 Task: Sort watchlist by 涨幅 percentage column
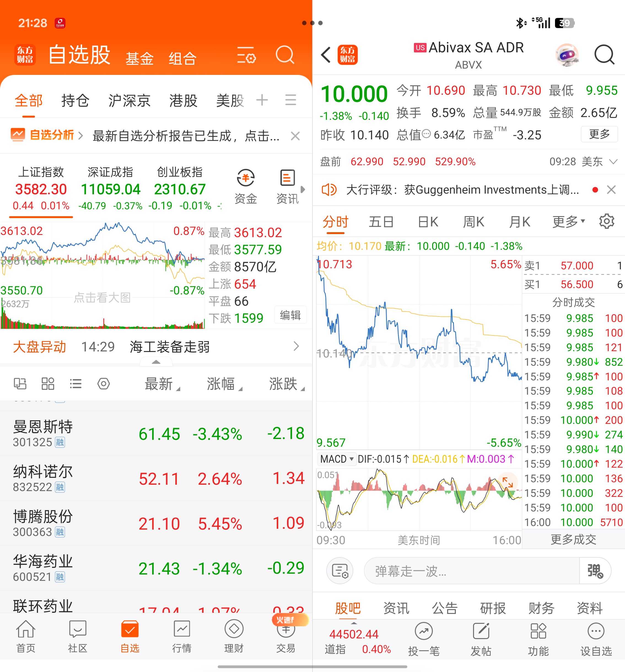224,384
